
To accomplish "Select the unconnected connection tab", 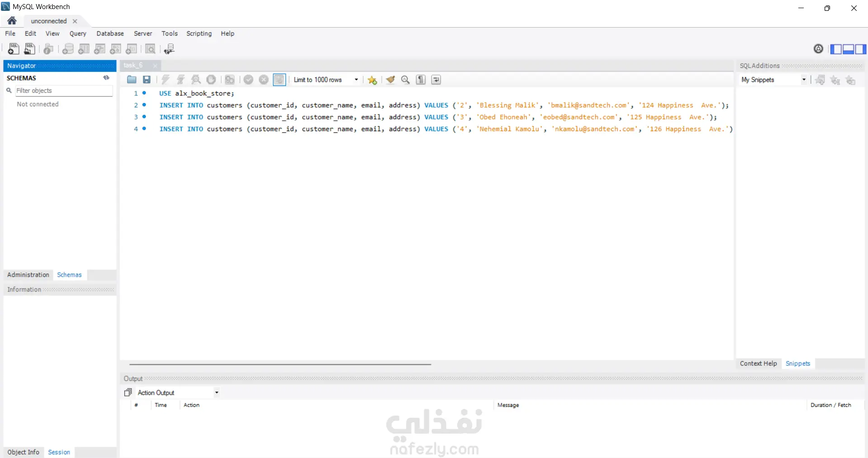I will tap(49, 21).
